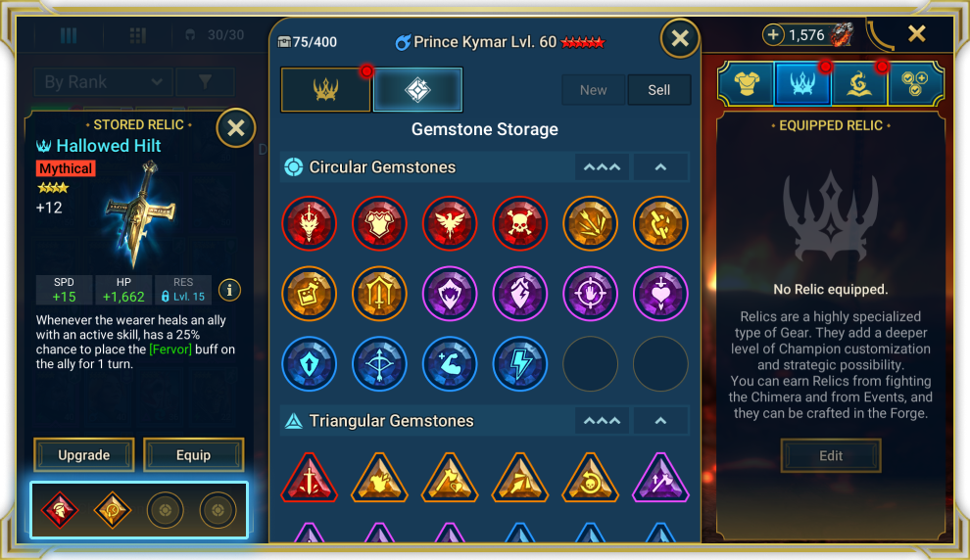970x560 pixels.
Task: Click the Edit equipped relic button
Action: click(x=831, y=455)
